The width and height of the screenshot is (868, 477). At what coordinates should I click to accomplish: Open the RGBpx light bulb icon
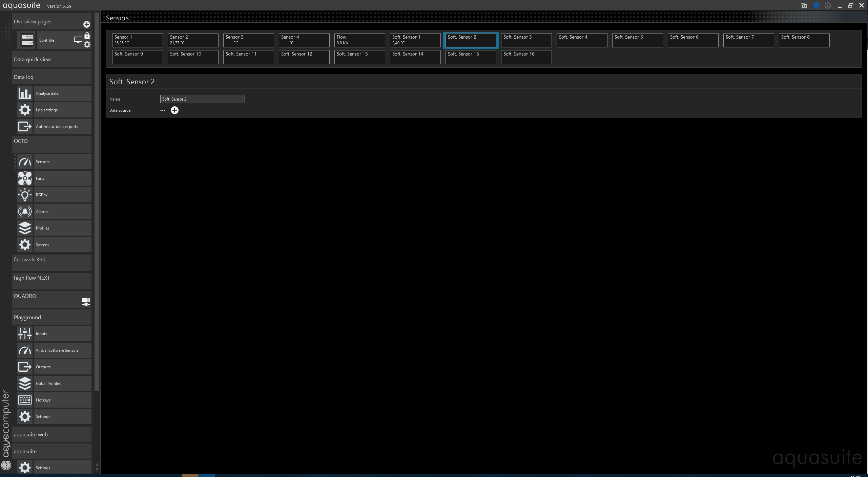tap(25, 195)
